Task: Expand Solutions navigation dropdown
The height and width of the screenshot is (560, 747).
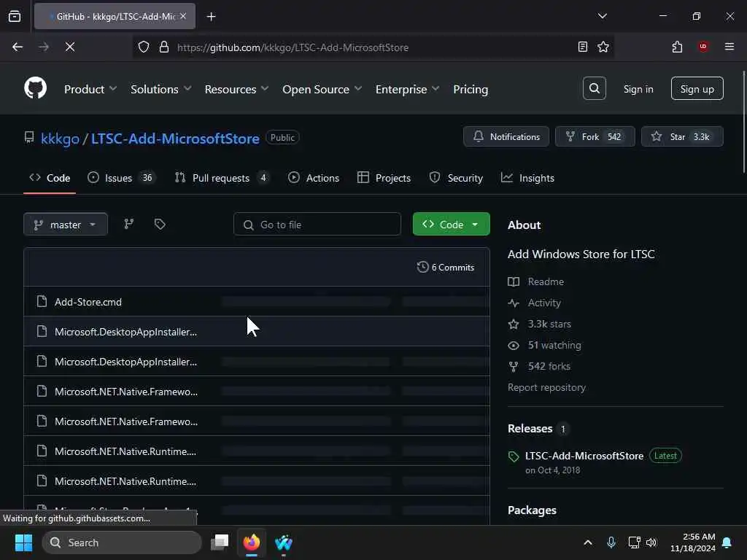Action: [160, 89]
